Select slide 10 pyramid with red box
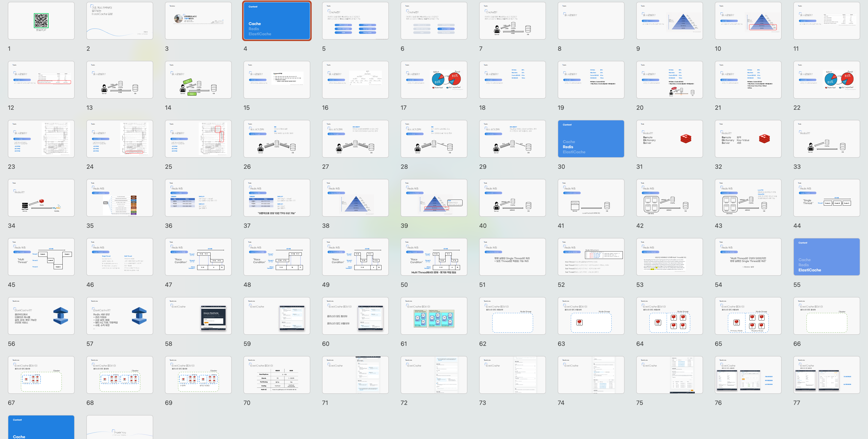 pyautogui.click(x=748, y=21)
